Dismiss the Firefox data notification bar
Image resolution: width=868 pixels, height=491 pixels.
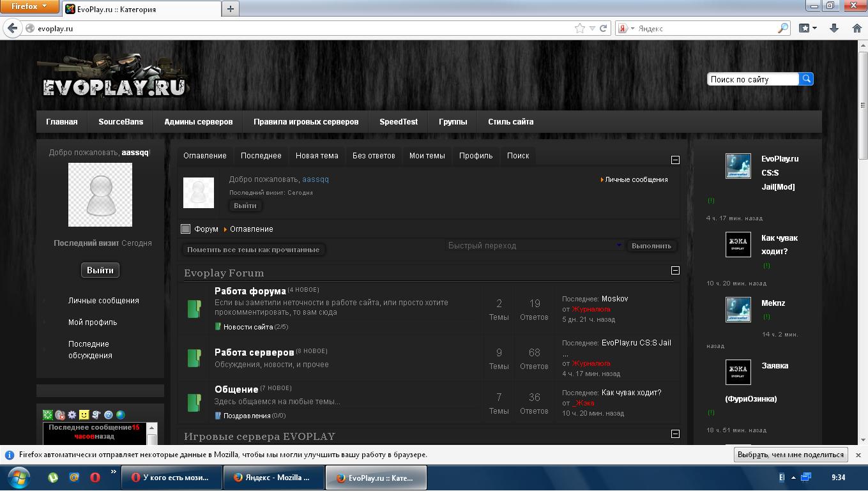coord(858,455)
